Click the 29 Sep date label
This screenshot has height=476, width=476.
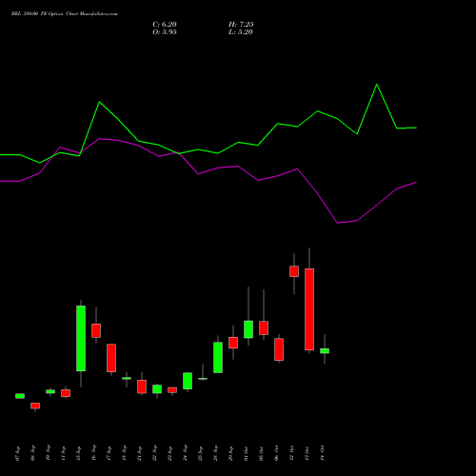[x=231, y=453]
